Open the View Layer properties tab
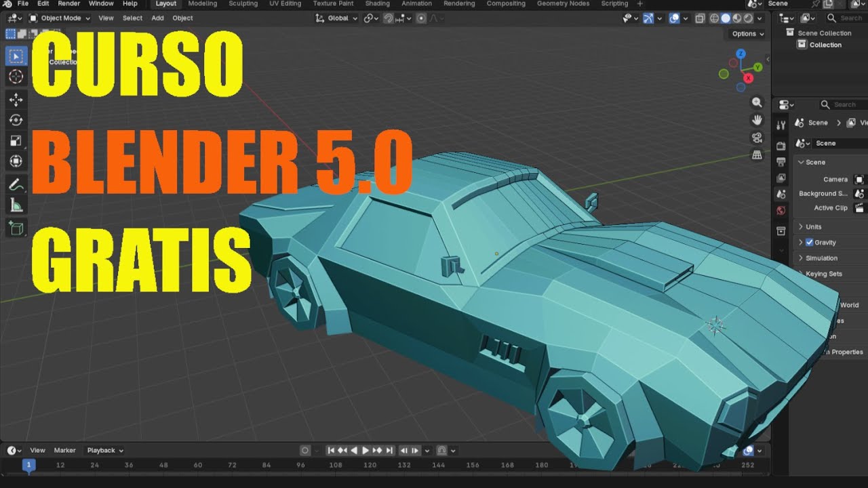The image size is (868, 488). (x=781, y=178)
